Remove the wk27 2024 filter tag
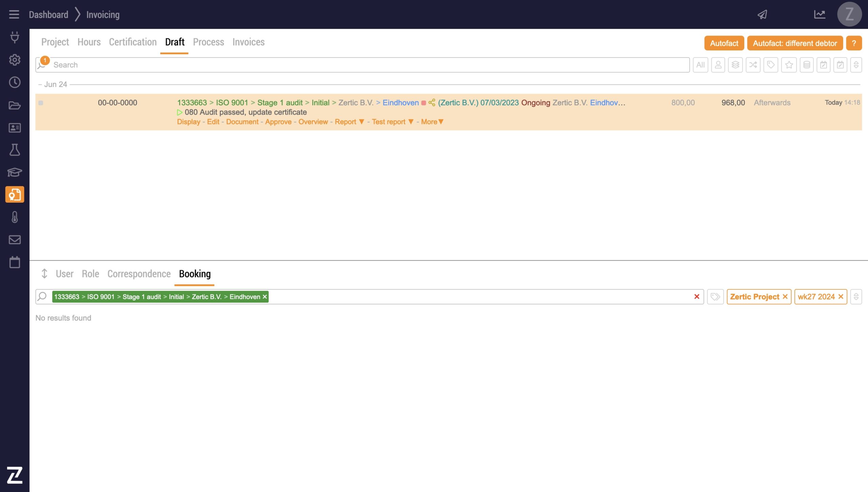This screenshot has width=868, height=492. click(841, 296)
